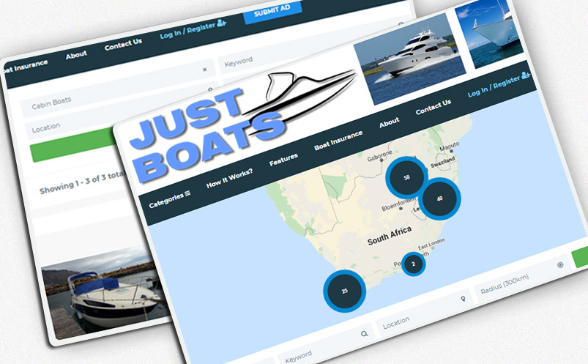Click the location pin icon in Location field
Image resolution: width=588 pixels, height=364 pixels.
463,300
